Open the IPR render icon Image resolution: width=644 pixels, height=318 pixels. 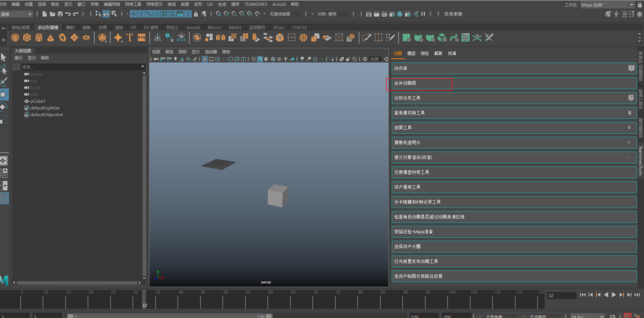click(x=384, y=14)
